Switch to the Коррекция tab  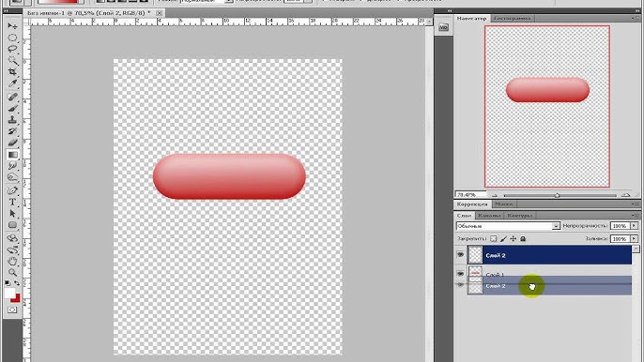(x=472, y=204)
